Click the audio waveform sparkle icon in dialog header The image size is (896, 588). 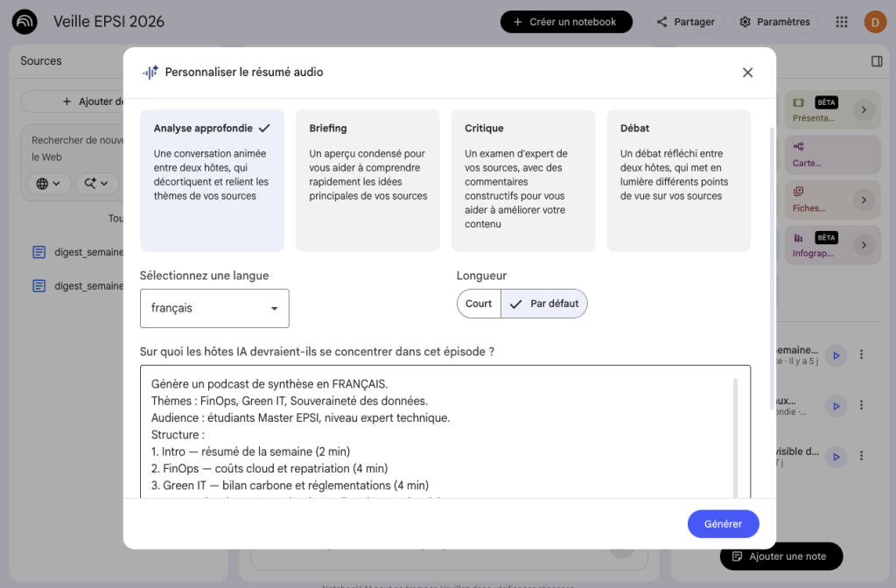coord(150,72)
